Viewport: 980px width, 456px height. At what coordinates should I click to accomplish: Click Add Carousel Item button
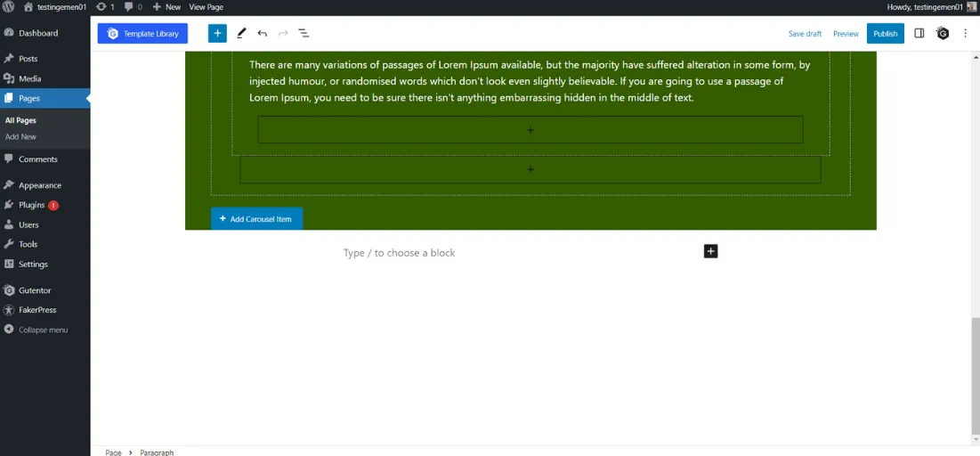tap(257, 219)
